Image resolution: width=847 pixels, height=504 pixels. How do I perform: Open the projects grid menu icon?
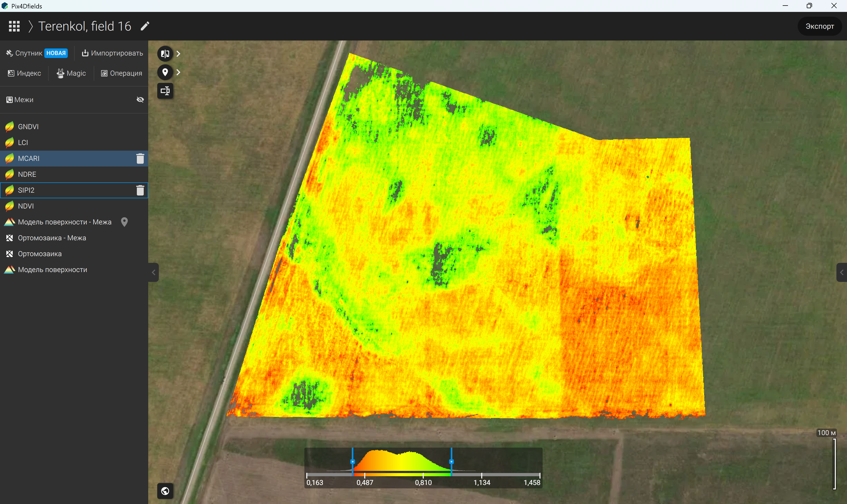(14, 26)
